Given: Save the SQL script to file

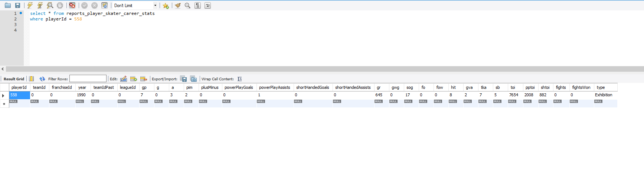Looking at the screenshot, I should pos(17,6).
